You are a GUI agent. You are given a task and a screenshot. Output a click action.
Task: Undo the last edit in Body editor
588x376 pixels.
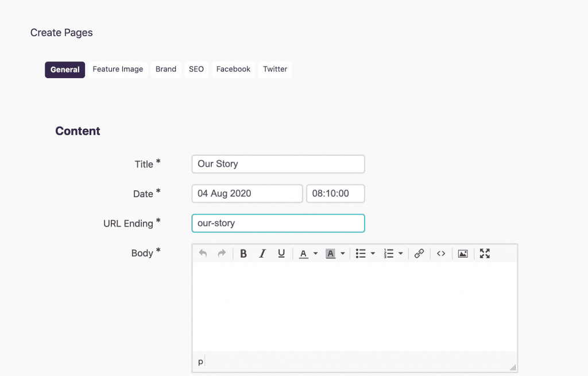(x=203, y=254)
